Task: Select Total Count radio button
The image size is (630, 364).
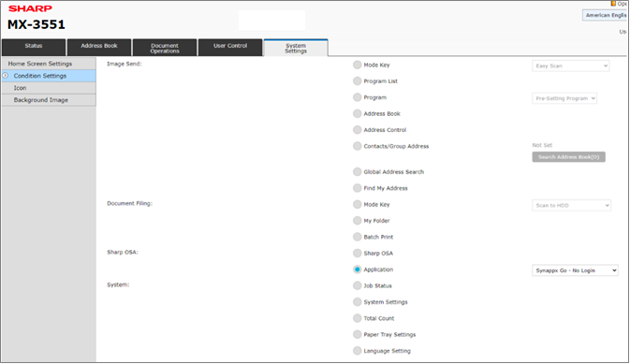Action: tap(358, 318)
